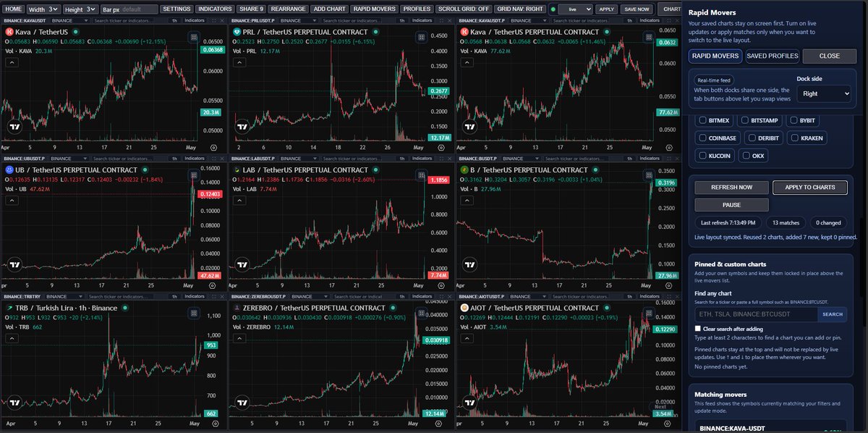Tick the KRAKEN exchange checkbox

tap(796, 138)
